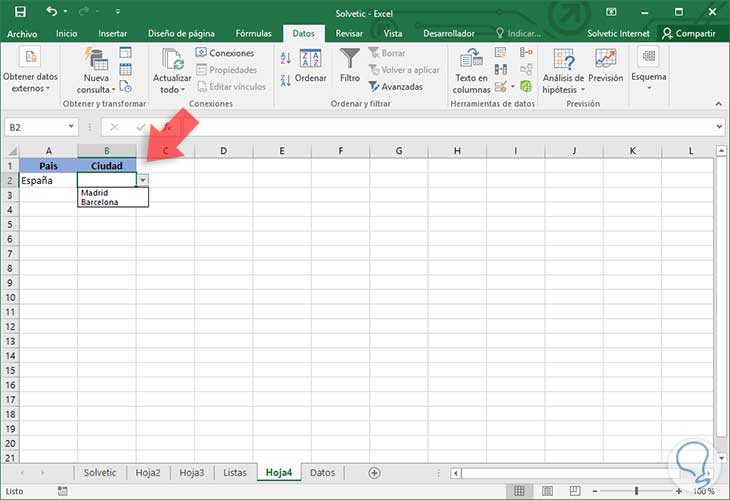The width and height of the screenshot is (730, 500).
Task: Expand the formula bar
Action: tap(719, 127)
